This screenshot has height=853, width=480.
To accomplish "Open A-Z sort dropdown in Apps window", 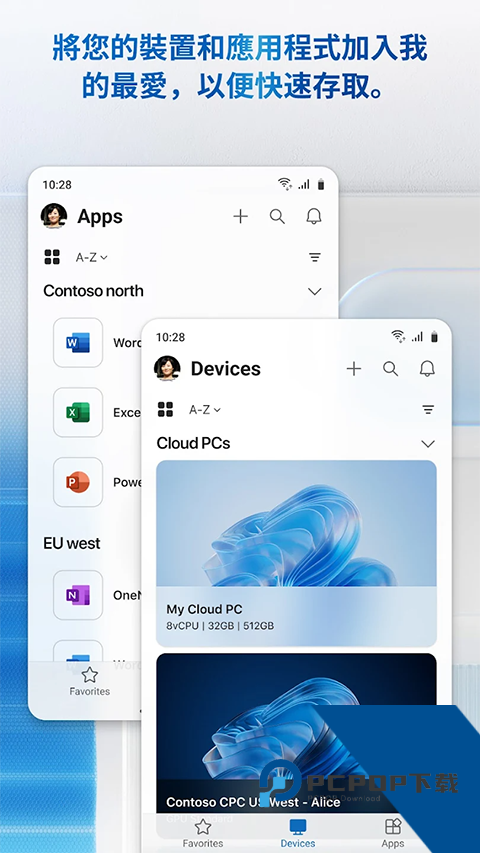I will tap(91, 257).
